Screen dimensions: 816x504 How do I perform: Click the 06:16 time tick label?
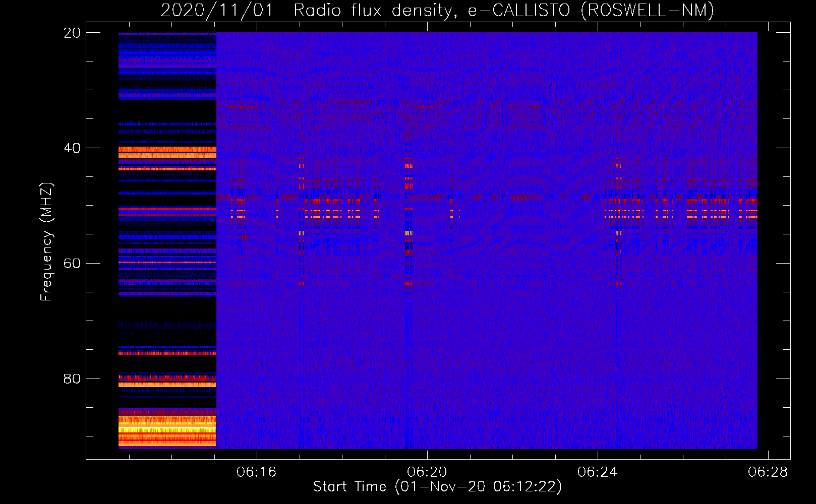[x=257, y=472]
